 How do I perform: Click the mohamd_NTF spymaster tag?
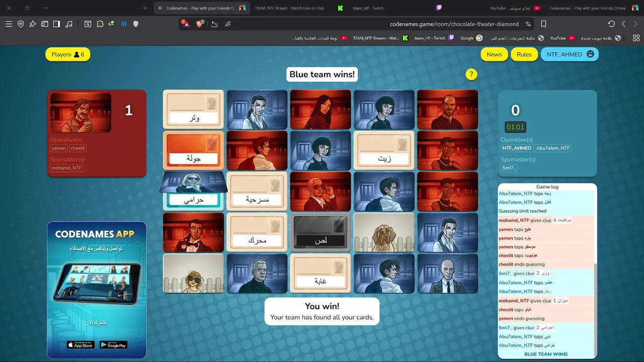point(66,168)
